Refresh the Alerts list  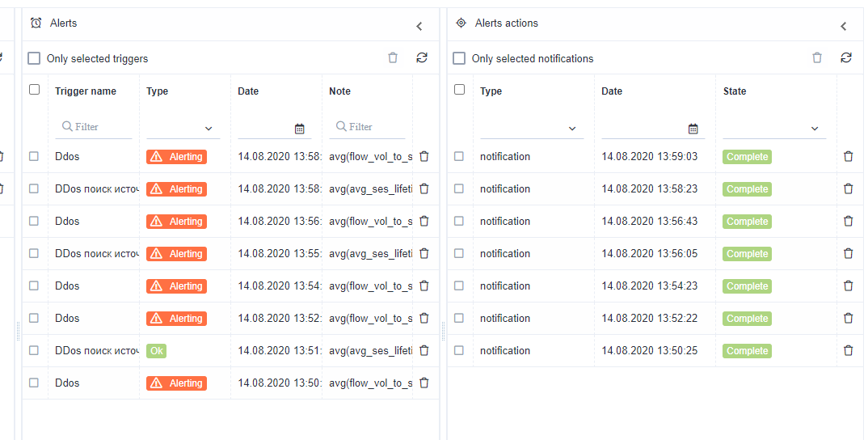(422, 58)
